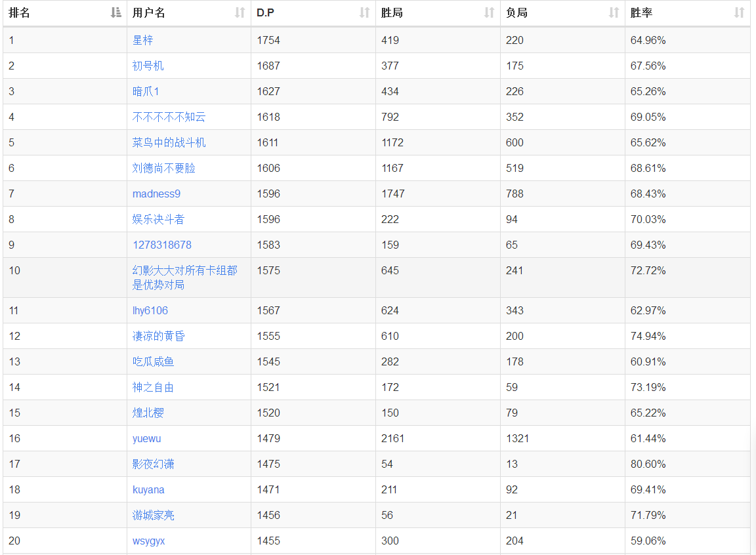Open the user link 初号机

click(x=148, y=66)
